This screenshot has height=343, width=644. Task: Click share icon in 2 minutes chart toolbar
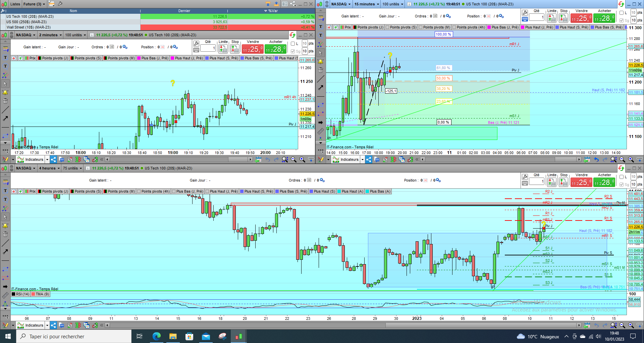pyautogui.click(x=53, y=159)
